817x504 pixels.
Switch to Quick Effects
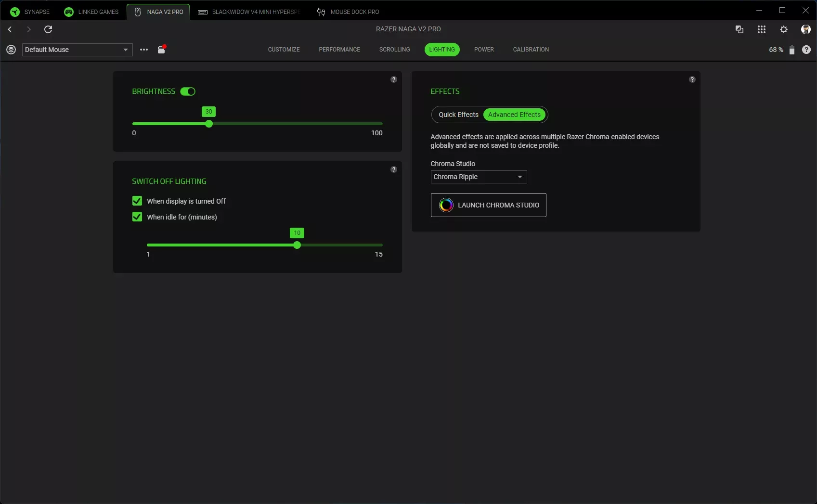458,115
